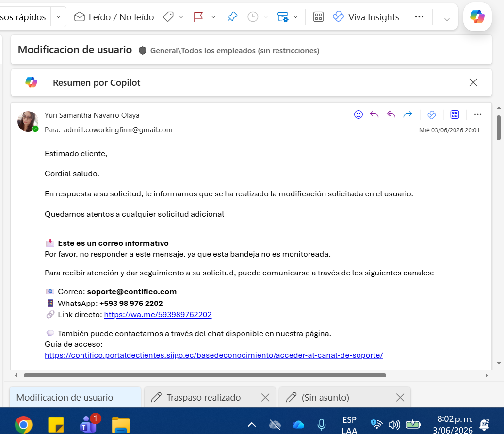The image size is (504, 434).
Task: Click General\Todos los empleados sensitivity label
Action: click(x=235, y=51)
